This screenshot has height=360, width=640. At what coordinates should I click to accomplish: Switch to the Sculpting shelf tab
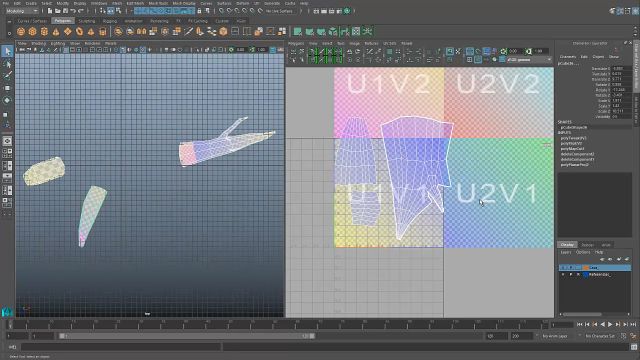pos(87,20)
